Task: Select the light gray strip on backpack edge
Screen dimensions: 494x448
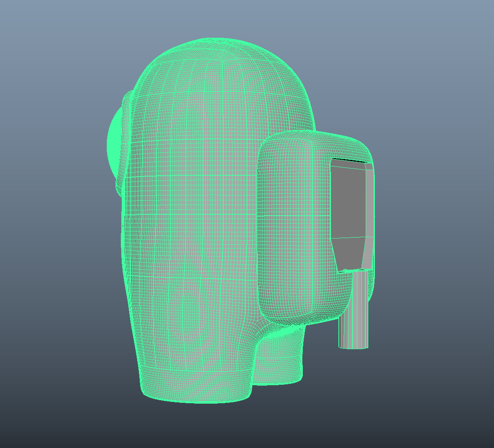Action: [x=370, y=203]
